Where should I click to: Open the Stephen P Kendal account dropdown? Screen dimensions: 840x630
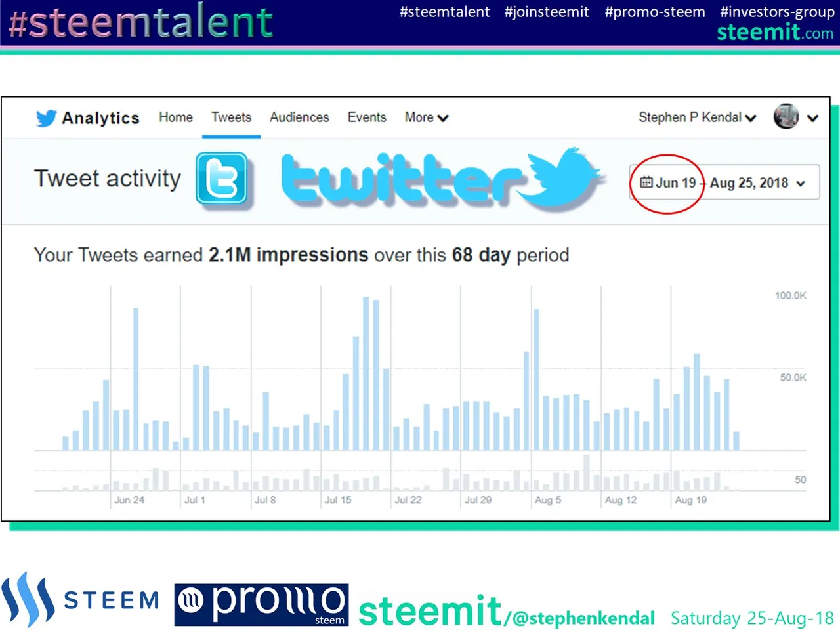click(x=698, y=117)
